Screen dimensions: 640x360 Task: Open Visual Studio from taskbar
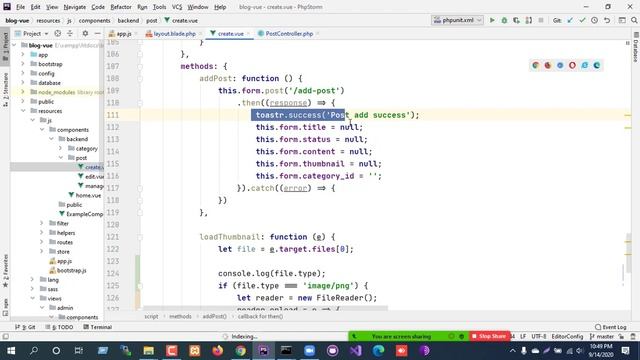(x=356, y=351)
